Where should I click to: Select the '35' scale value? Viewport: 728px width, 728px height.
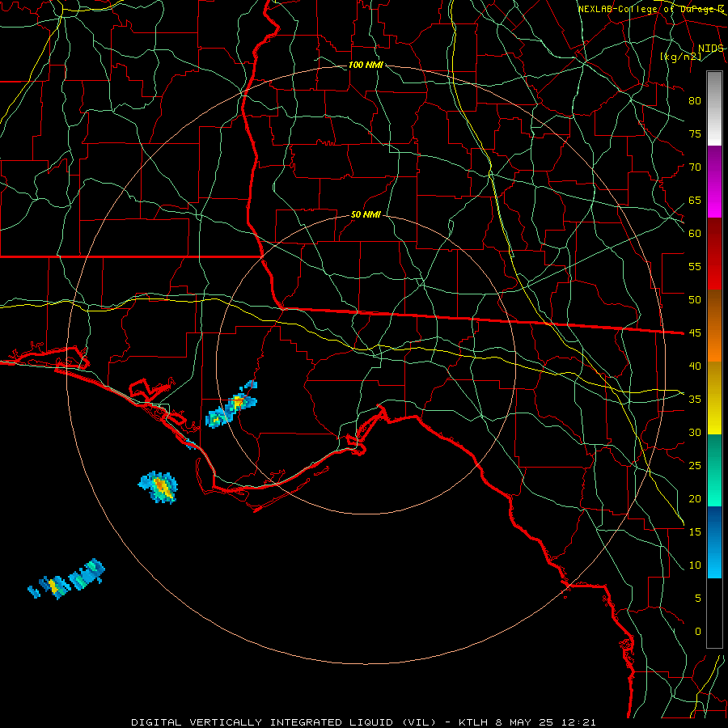click(x=695, y=400)
